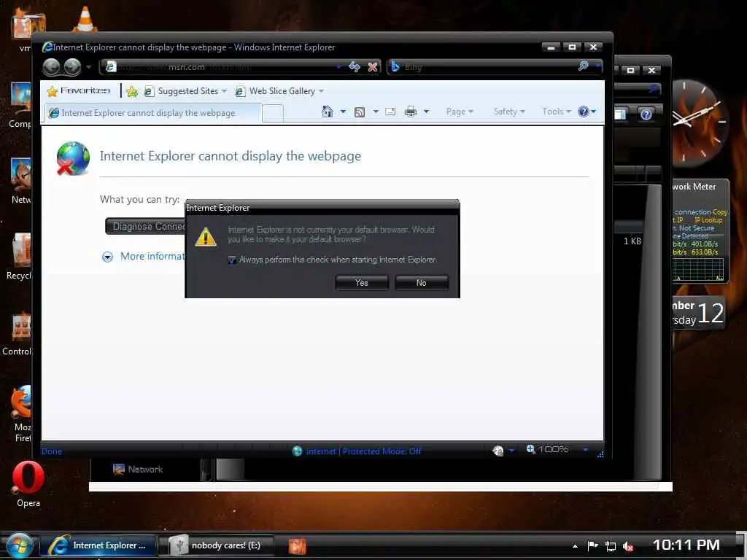Image resolution: width=747 pixels, height=560 pixels.
Task: Open the Mozilla Firefox desktop icon
Action: tap(22, 413)
